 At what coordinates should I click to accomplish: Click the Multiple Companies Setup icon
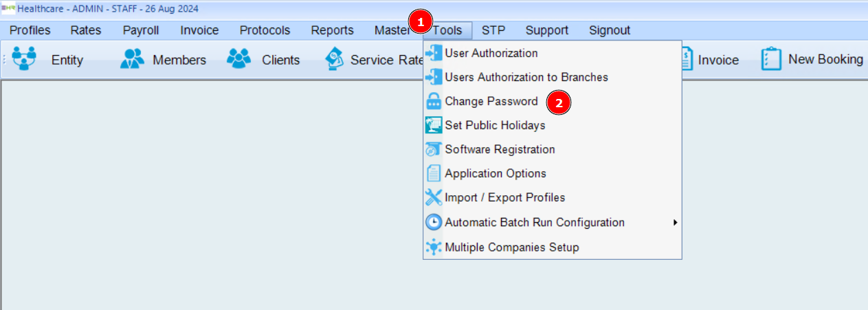pos(434,247)
